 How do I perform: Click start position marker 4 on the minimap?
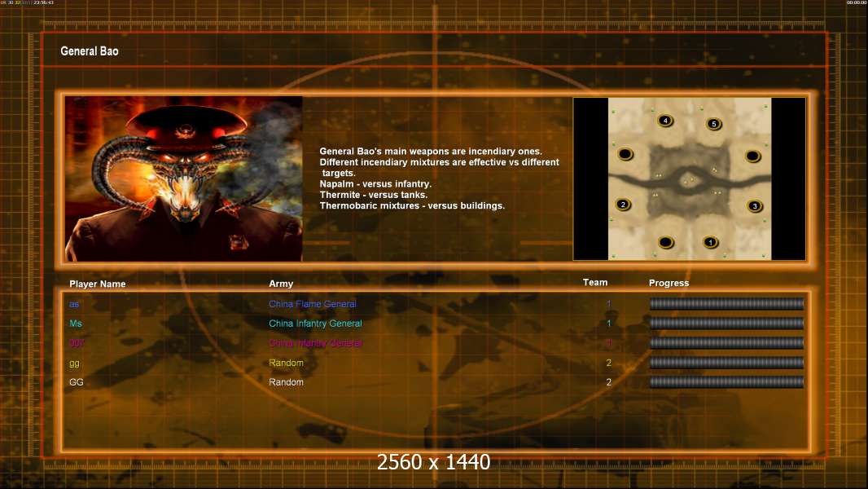pos(665,121)
